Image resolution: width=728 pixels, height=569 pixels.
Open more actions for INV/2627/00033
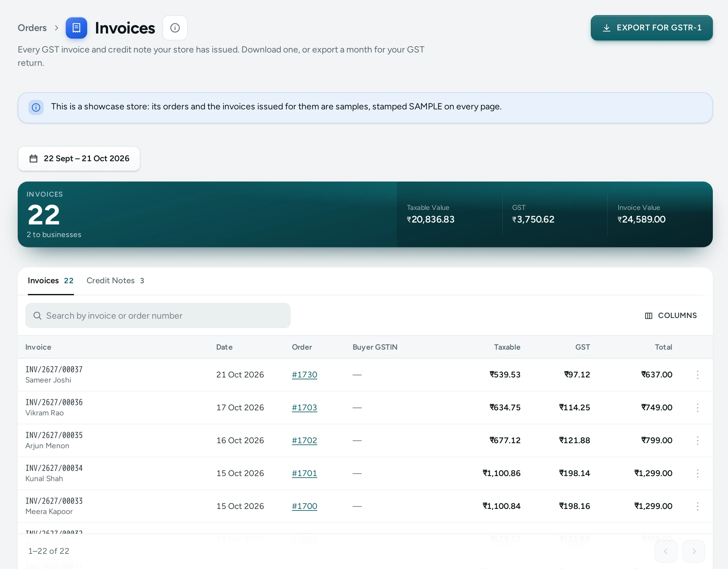pyautogui.click(x=697, y=506)
